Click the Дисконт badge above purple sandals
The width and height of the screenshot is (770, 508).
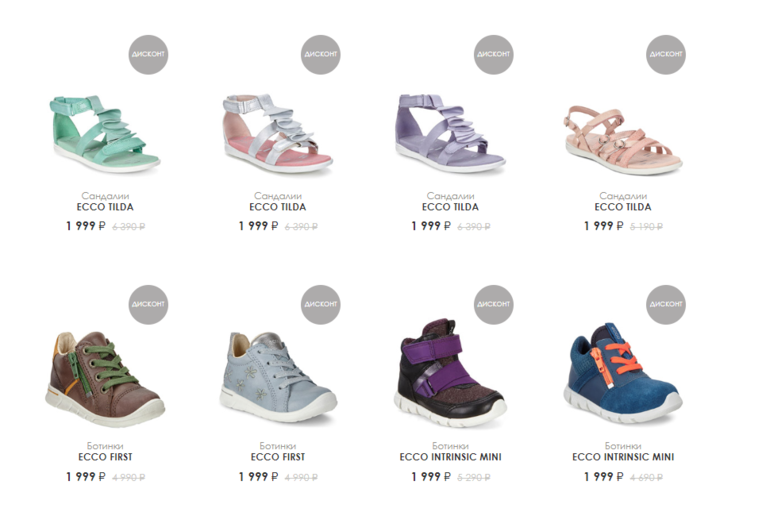click(494, 55)
